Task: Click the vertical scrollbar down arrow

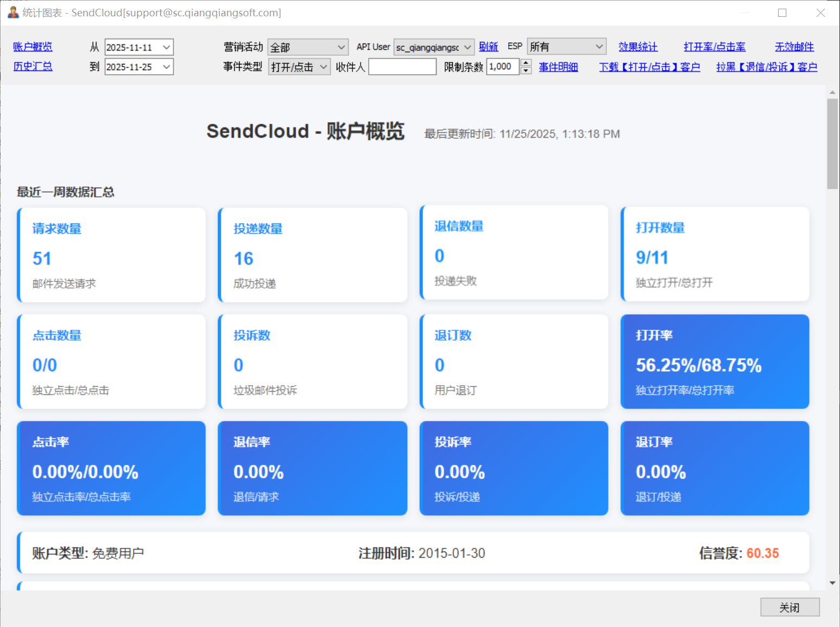Action: (x=832, y=583)
